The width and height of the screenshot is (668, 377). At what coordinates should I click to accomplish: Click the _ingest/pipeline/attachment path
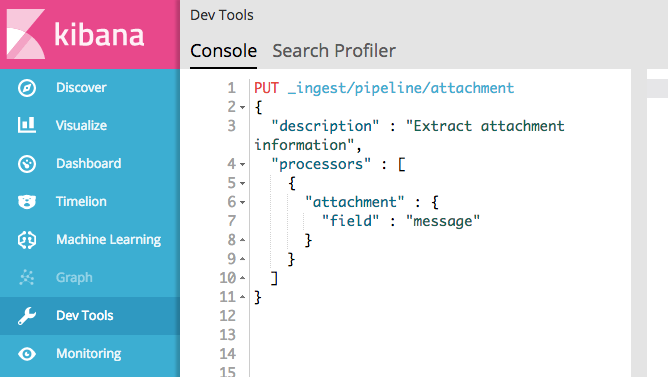coord(401,88)
